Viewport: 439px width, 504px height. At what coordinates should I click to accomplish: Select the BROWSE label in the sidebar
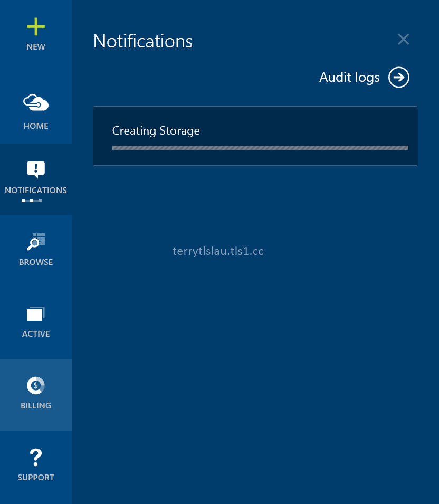35,262
